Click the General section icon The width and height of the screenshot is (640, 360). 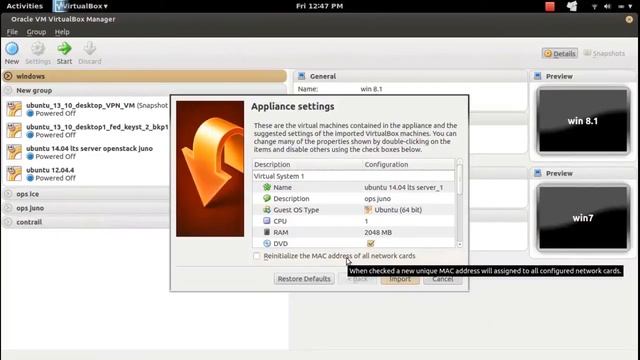(301, 76)
